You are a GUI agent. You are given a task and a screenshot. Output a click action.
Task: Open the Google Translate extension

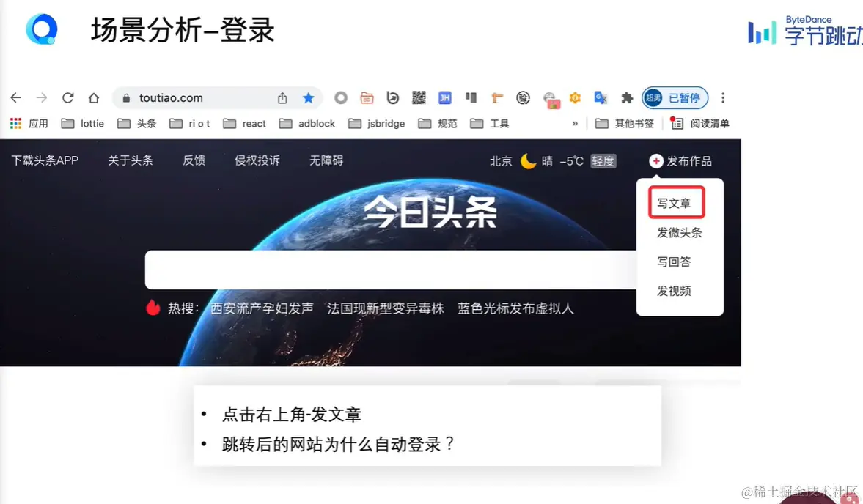click(x=601, y=98)
